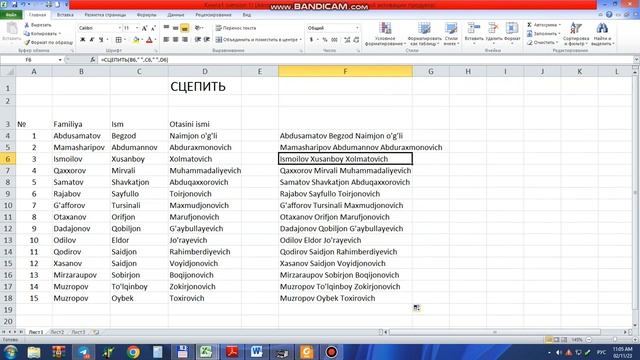Open the File (Файл) tab

click(x=11, y=15)
